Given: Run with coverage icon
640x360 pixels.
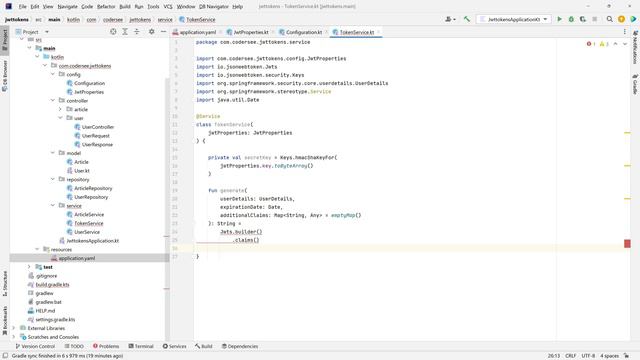Looking at the screenshot, I should pos(583,19).
